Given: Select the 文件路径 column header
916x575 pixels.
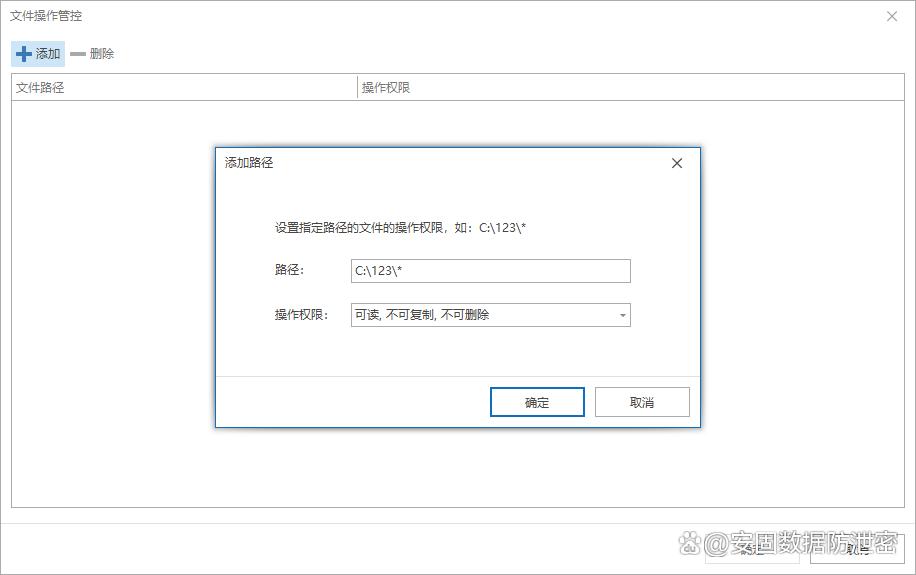Looking at the screenshot, I should coord(184,88).
